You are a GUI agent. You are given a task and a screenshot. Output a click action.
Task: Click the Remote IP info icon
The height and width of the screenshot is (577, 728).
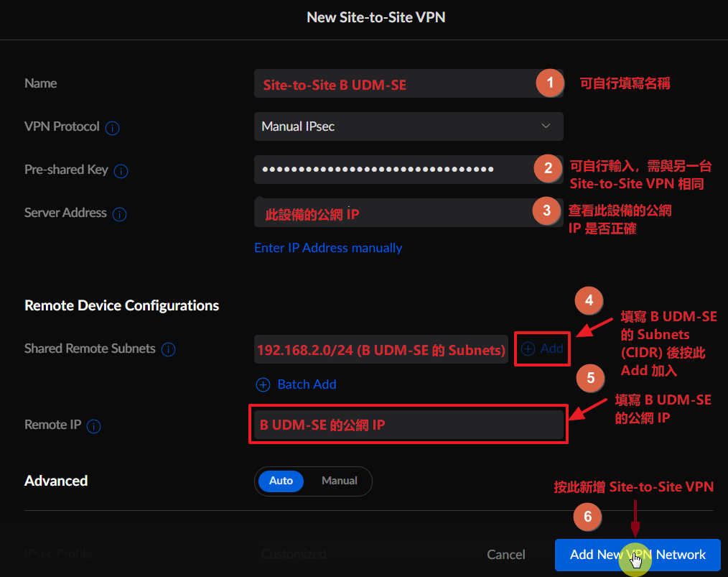(x=94, y=425)
